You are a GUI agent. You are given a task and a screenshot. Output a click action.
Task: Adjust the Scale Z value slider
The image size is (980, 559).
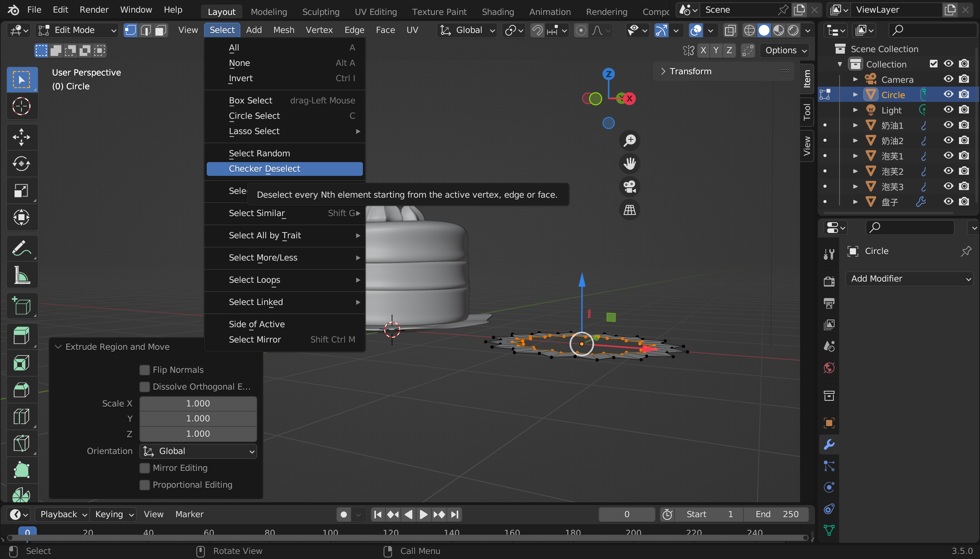point(198,434)
